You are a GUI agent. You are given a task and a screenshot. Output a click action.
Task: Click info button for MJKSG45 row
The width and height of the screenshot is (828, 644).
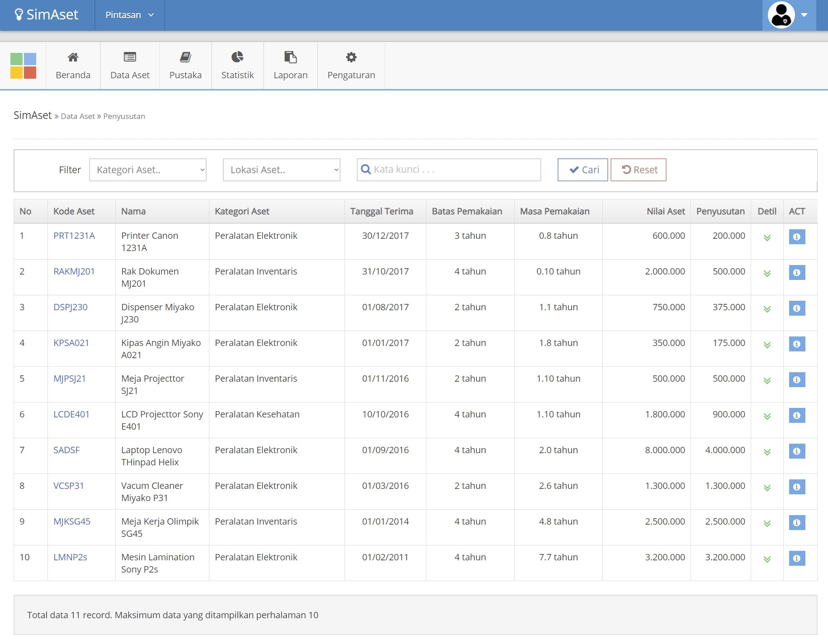(x=797, y=522)
